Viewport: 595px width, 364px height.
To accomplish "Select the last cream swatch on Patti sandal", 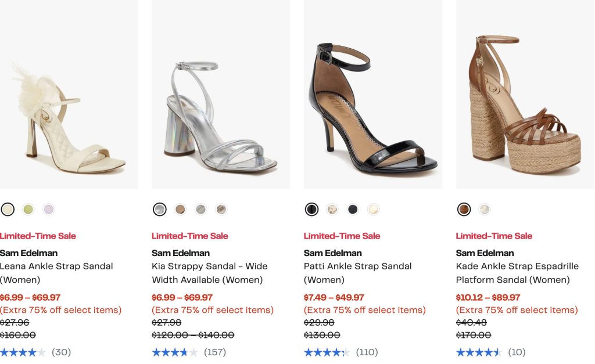I will point(374,209).
